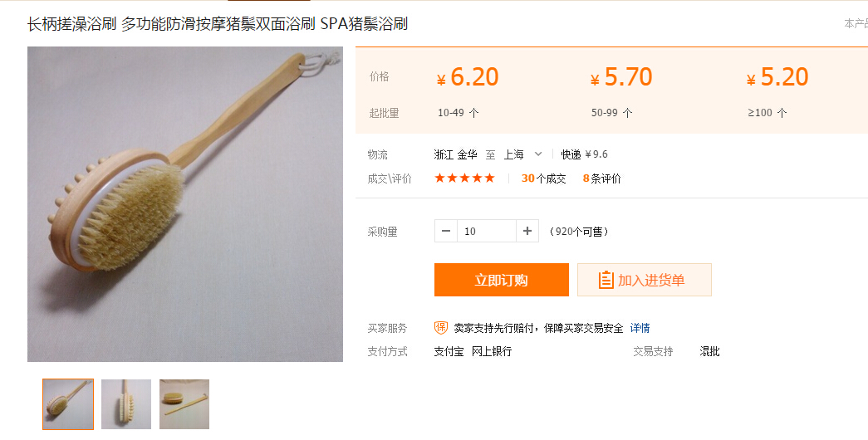Open the 8条评价 reviews link

tap(601, 178)
